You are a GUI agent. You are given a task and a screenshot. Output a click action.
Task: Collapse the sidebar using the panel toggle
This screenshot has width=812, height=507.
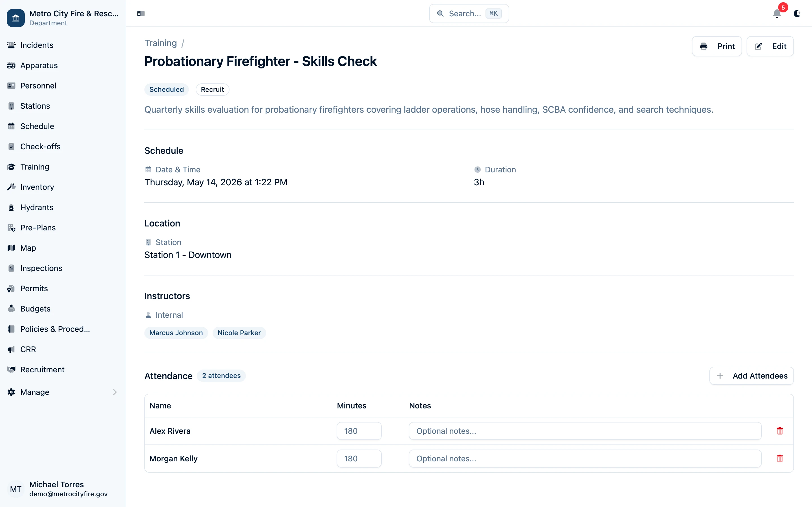(140, 14)
